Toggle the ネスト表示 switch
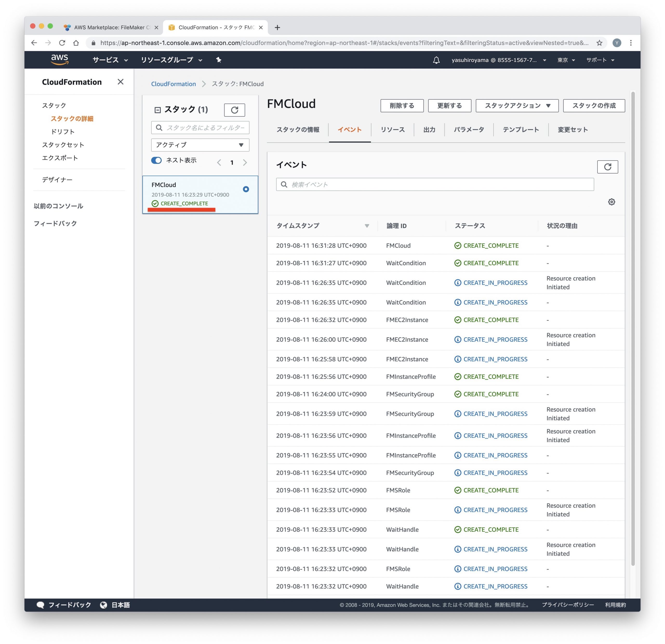 [x=156, y=161]
